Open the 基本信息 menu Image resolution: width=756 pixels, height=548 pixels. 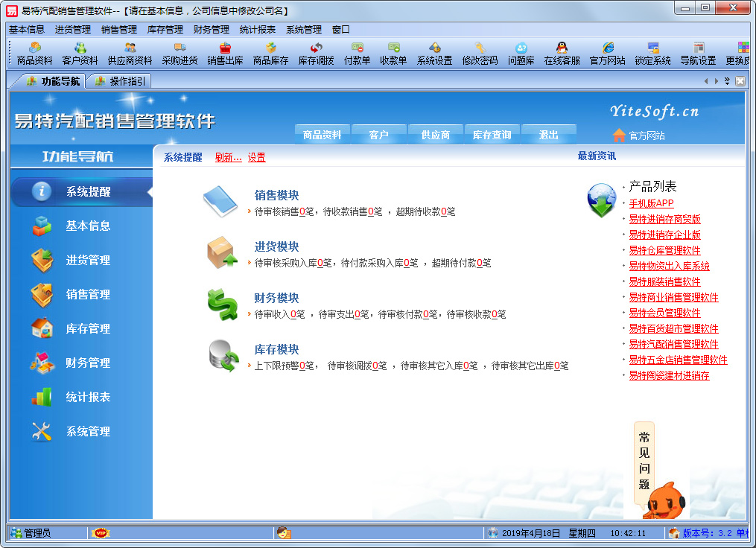(x=27, y=29)
